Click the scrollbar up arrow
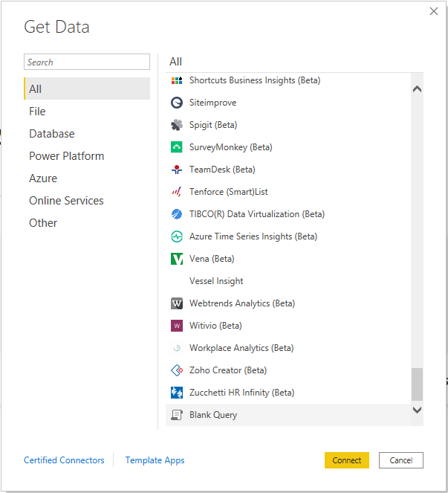This screenshot has width=448, height=493. click(x=417, y=89)
